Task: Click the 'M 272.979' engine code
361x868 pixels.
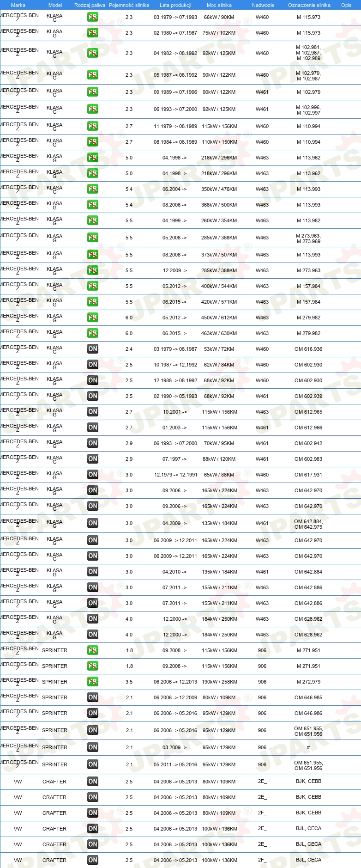Action: pyautogui.click(x=308, y=682)
